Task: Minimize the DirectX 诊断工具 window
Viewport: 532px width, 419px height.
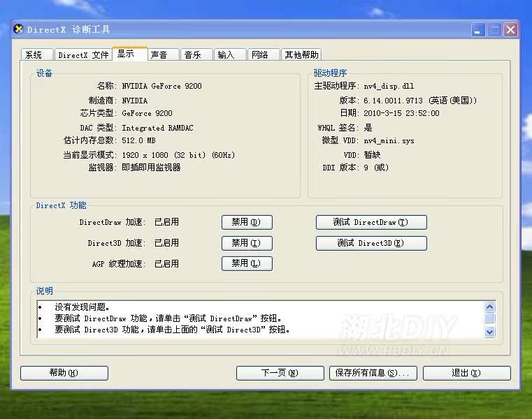Action: point(478,30)
